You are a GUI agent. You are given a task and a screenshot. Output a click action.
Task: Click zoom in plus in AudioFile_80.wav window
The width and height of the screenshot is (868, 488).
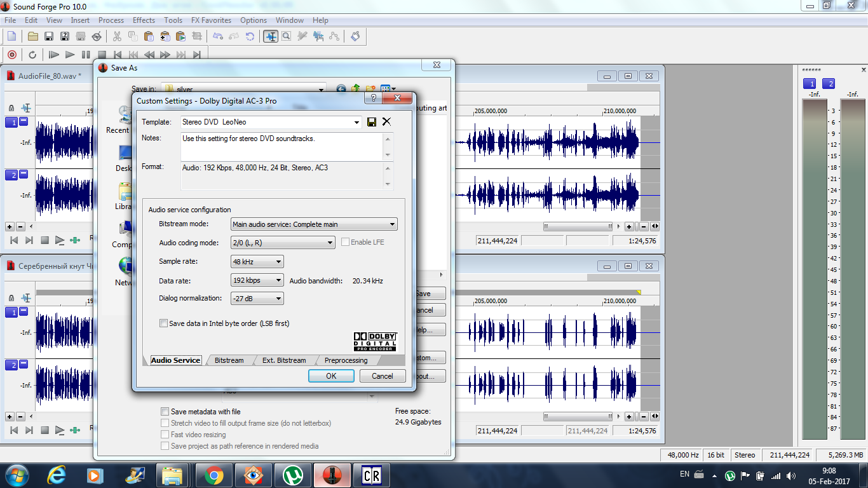(x=10, y=226)
